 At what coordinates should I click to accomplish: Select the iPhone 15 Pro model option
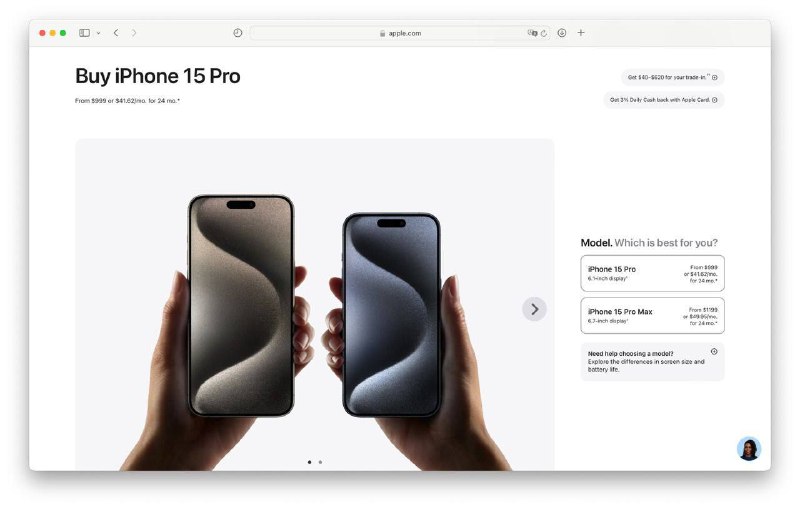coord(652,273)
